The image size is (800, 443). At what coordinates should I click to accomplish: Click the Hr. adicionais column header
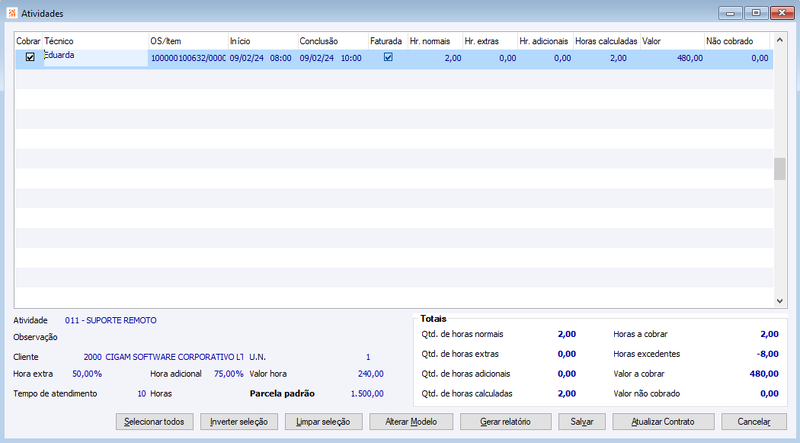pyautogui.click(x=545, y=41)
